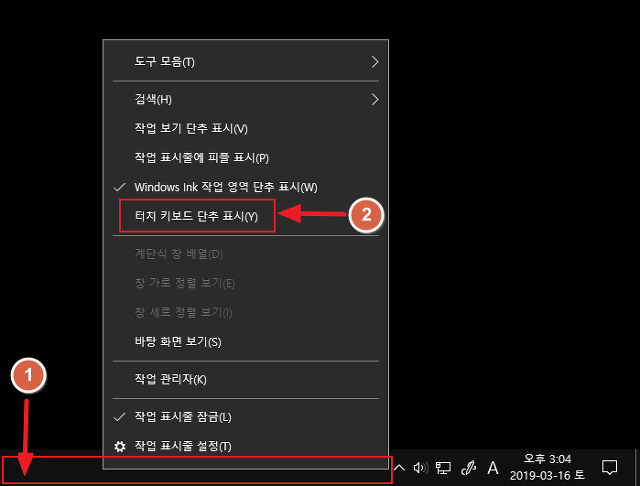640x486 pixels.
Task: Open 작업 관리자(K)
Action: tap(245, 379)
